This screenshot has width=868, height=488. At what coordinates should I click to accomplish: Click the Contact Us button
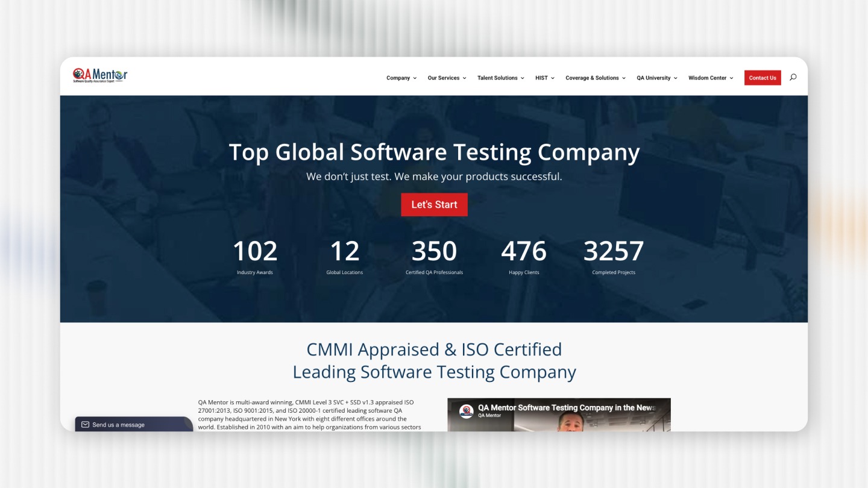763,78
